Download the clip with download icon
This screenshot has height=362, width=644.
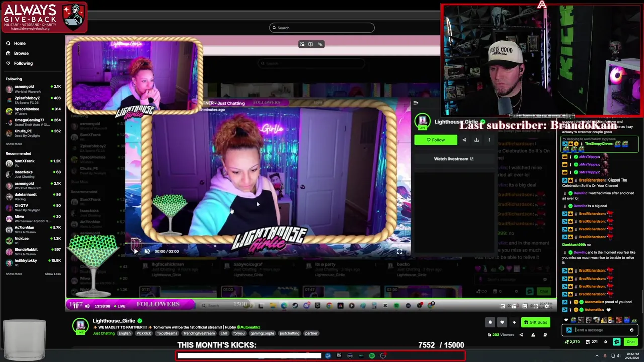[476, 140]
